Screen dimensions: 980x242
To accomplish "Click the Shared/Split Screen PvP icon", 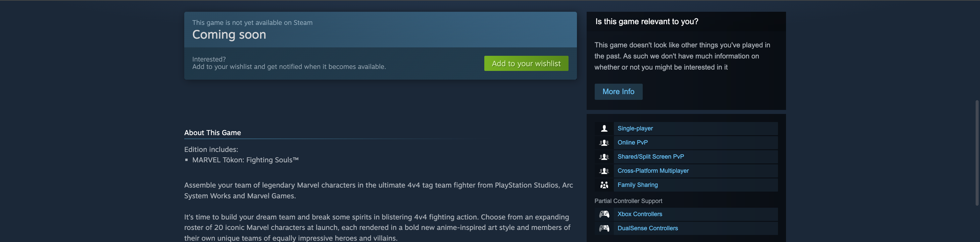I will pos(604,157).
